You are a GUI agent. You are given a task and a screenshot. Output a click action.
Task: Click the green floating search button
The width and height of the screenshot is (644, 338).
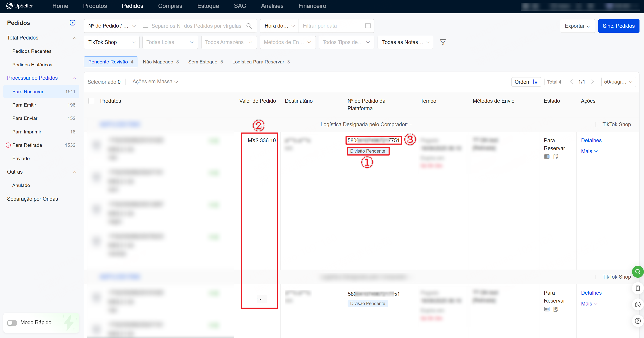[x=637, y=272]
